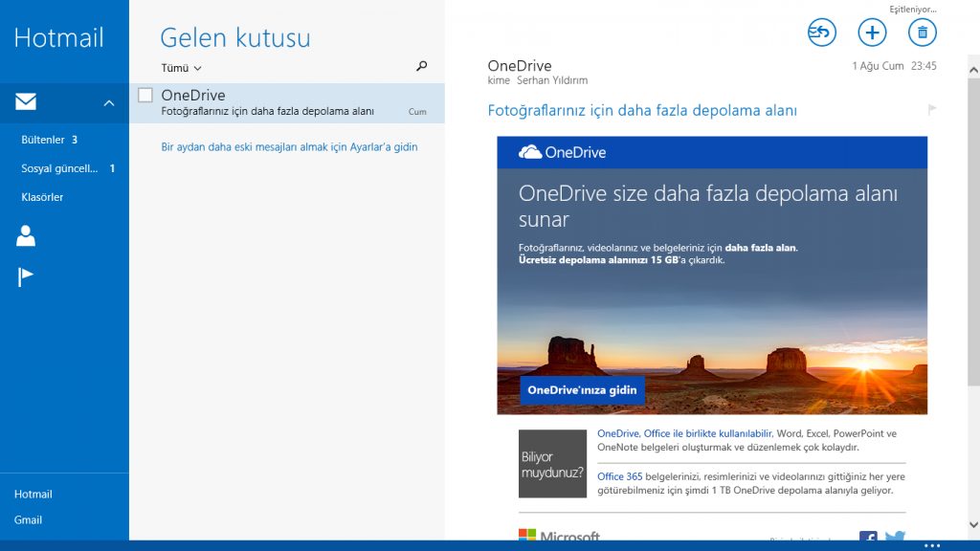Reply to the OneDrive message
Image resolution: width=980 pixels, height=551 pixels.
[822, 33]
